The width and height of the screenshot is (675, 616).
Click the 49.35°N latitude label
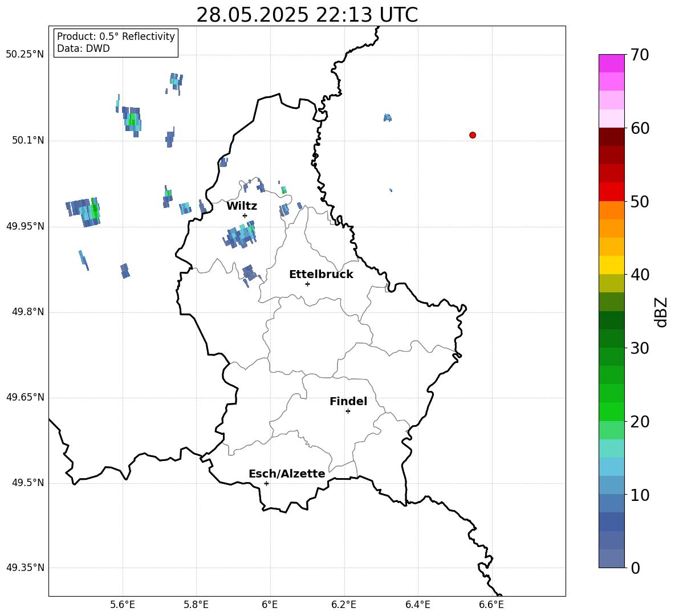click(x=25, y=568)
